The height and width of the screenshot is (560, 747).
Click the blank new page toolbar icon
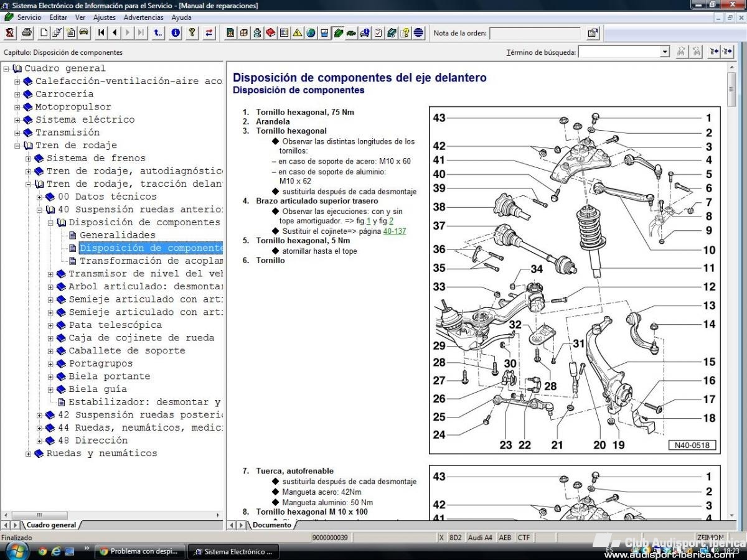(x=44, y=33)
